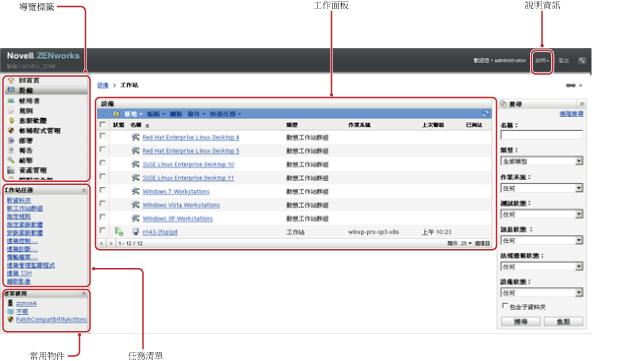Tick checkbox for Red Hat Enterprise Linux Desktop 4
Image resolution: width=623 pixels, height=361 pixels.
click(x=103, y=136)
